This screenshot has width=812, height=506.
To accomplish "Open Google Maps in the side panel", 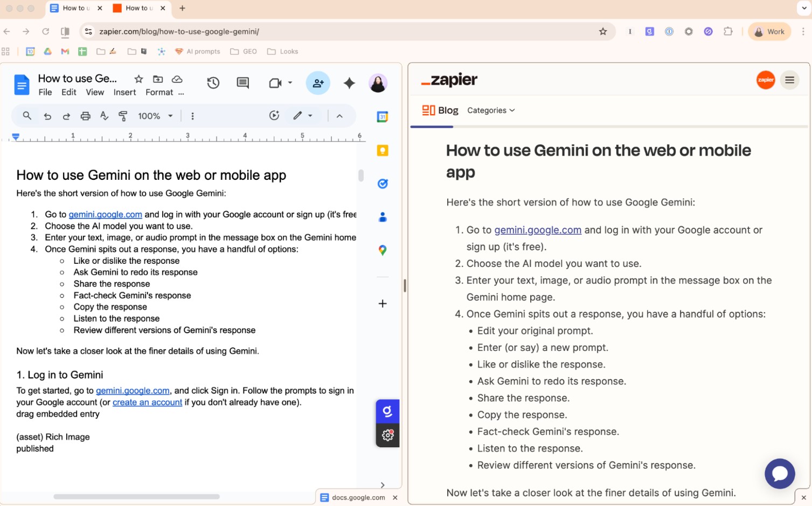I will pyautogui.click(x=382, y=250).
